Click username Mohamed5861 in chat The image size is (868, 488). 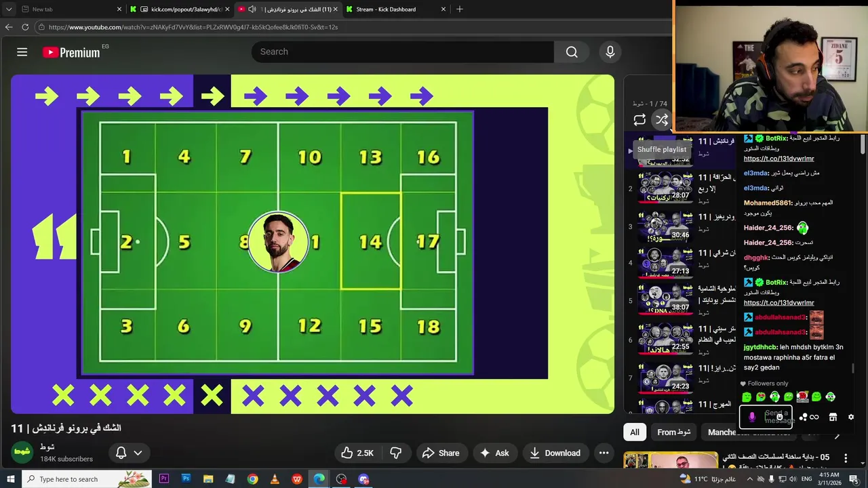(768, 203)
